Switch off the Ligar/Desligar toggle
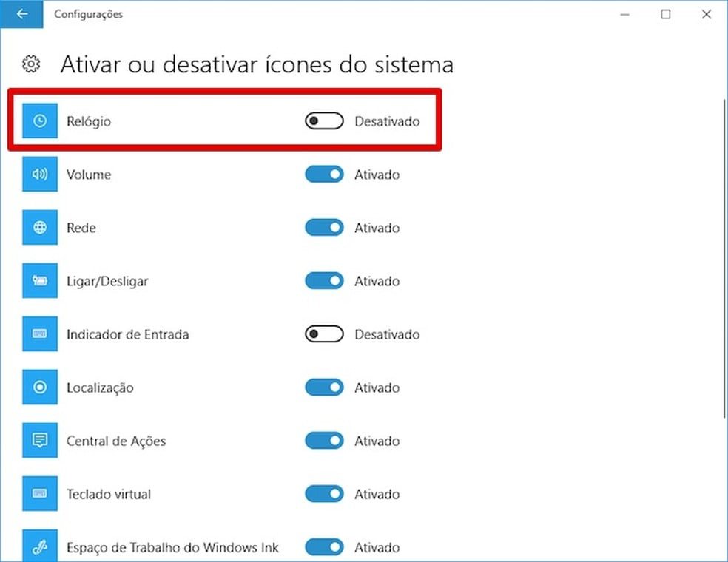Image resolution: width=728 pixels, height=562 pixels. pyautogui.click(x=324, y=281)
